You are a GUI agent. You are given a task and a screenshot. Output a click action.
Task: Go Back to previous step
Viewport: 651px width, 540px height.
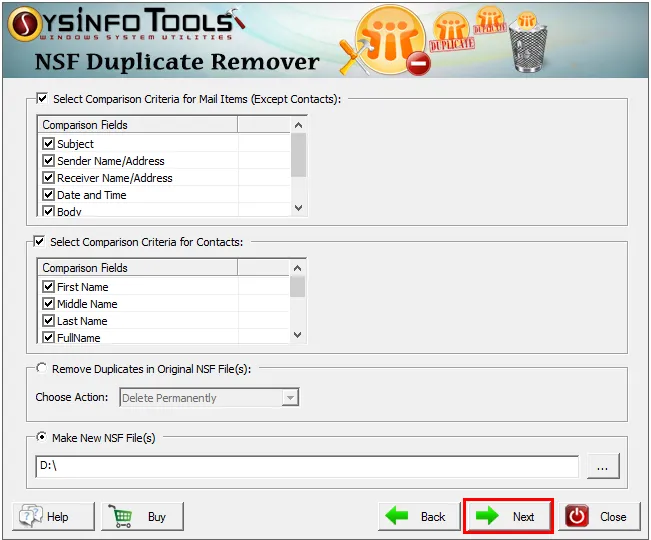click(419, 516)
